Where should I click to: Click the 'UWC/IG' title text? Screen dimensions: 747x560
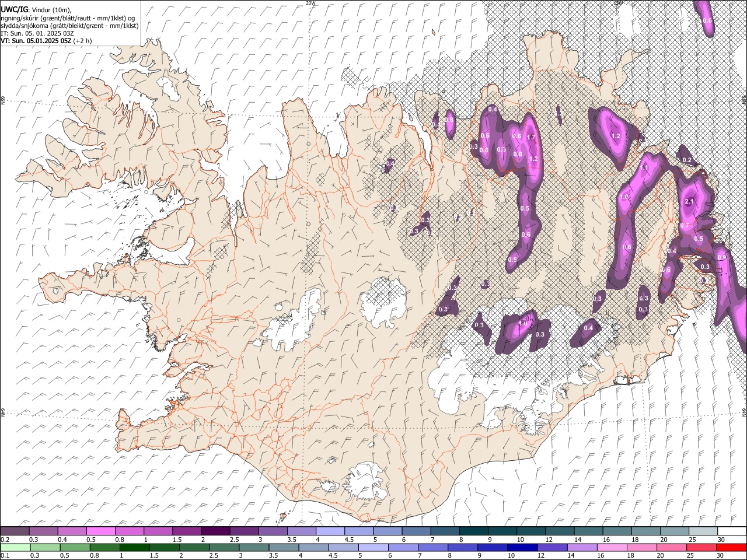click(13, 9)
